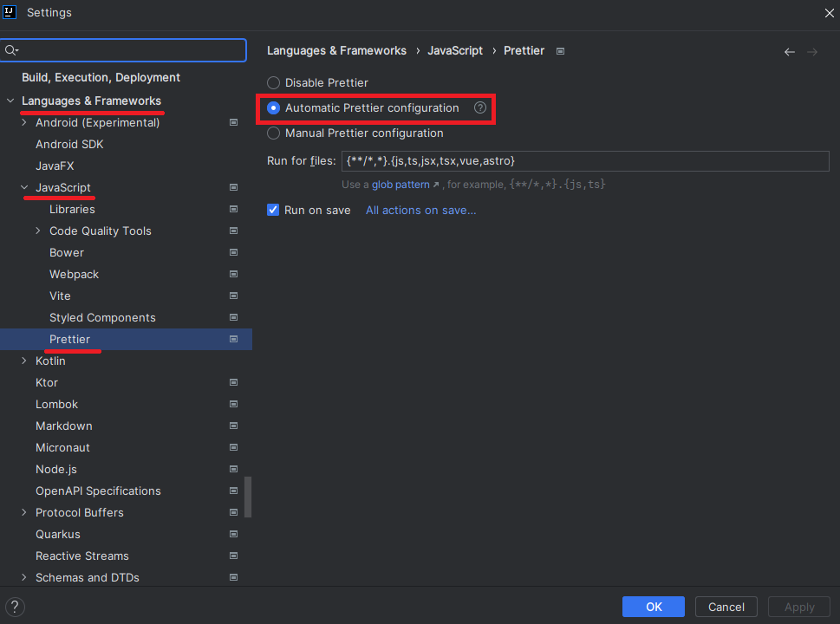Click the project-level icon beside Reactive Streams
Viewport: 840px width, 624px height.
tap(233, 556)
